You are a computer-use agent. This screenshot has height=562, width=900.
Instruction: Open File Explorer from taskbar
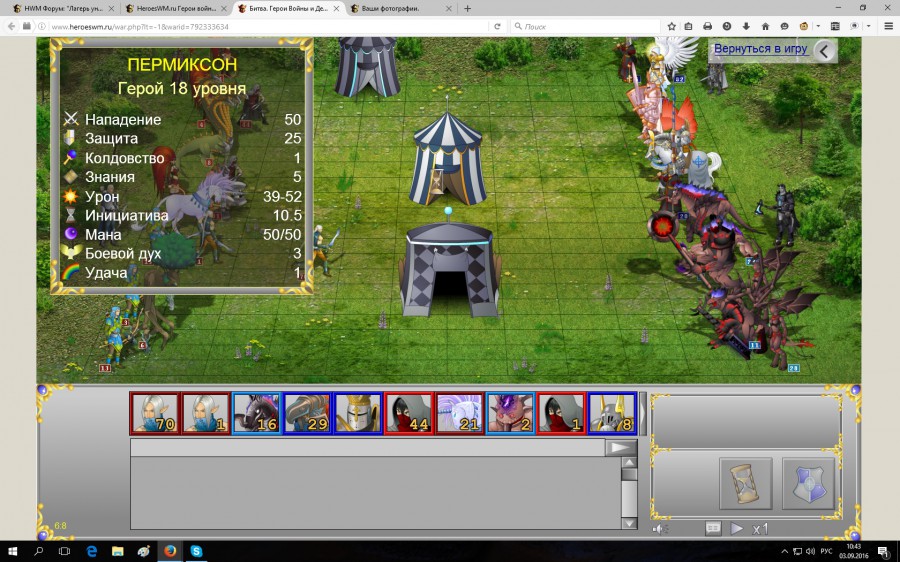coord(118,552)
